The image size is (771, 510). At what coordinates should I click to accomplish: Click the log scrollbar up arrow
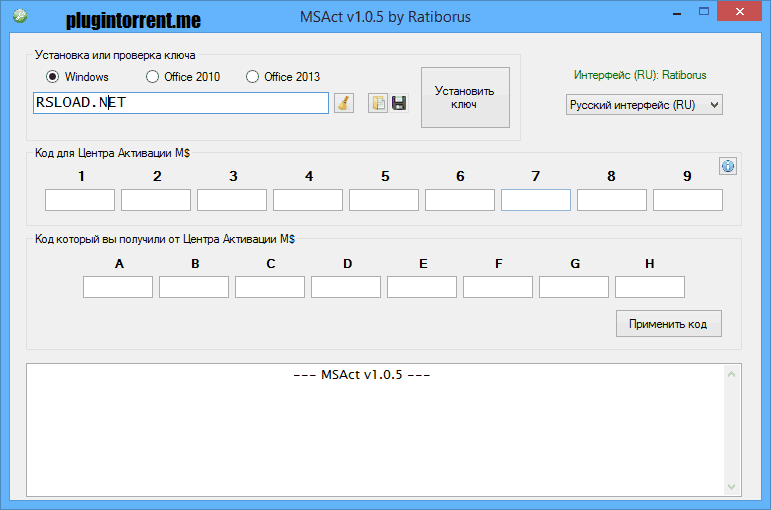tap(731, 375)
